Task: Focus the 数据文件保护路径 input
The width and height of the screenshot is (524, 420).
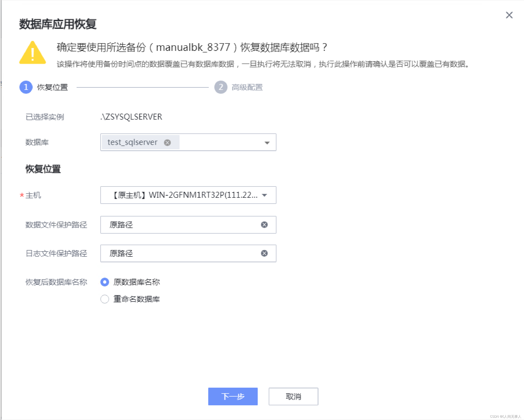Action: point(188,225)
